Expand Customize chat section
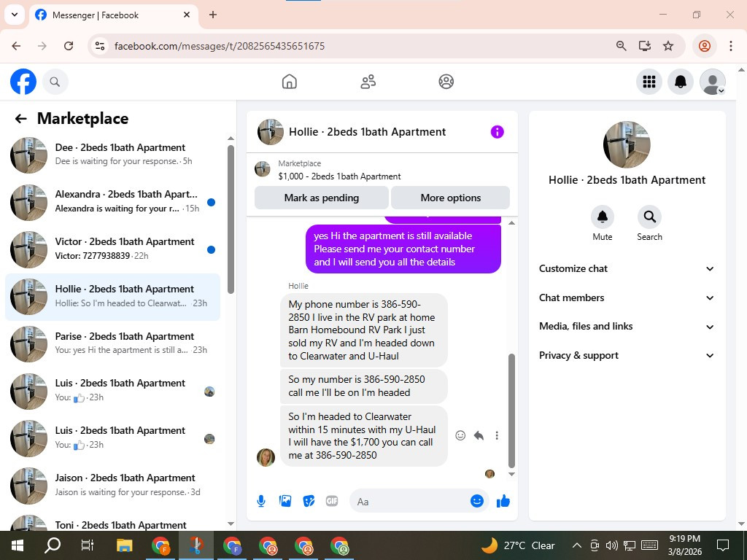 [627, 268]
